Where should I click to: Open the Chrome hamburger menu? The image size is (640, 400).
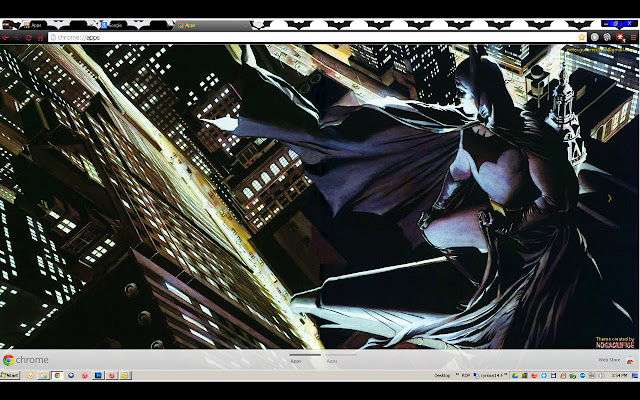633,37
